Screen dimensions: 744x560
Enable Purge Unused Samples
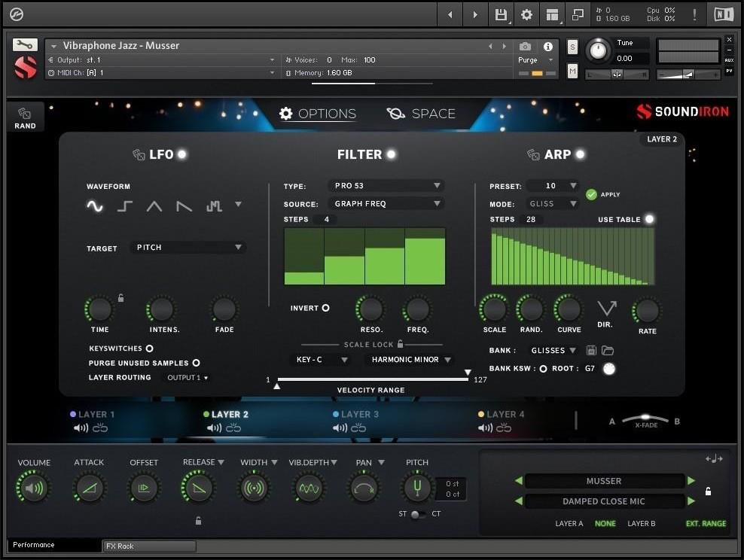(196, 363)
